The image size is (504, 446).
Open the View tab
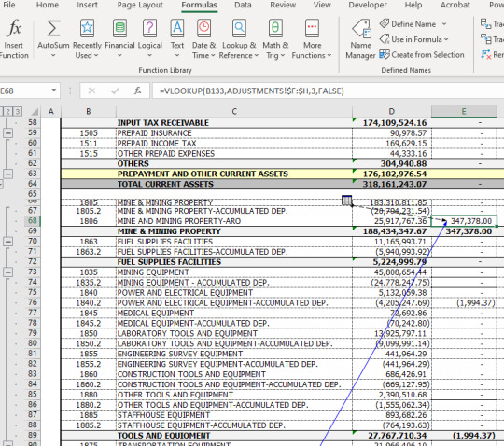tap(322, 5)
